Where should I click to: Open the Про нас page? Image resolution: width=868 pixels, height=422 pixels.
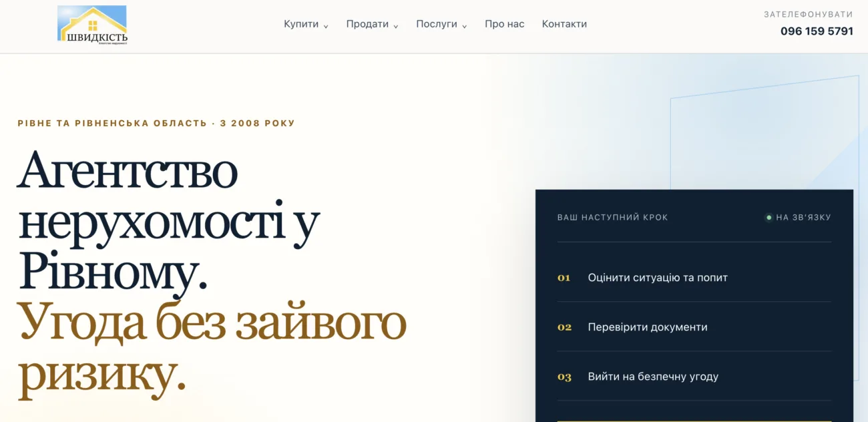click(x=505, y=24)
